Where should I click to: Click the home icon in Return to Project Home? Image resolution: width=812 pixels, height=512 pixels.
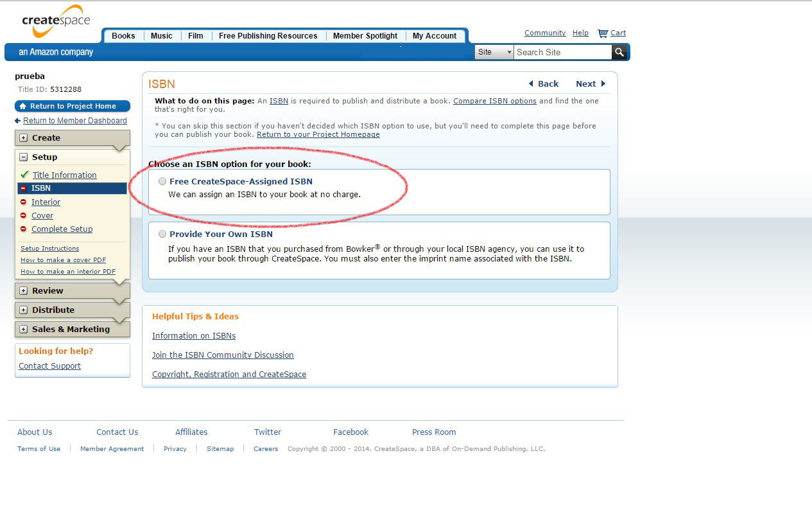tap(23, 107)
